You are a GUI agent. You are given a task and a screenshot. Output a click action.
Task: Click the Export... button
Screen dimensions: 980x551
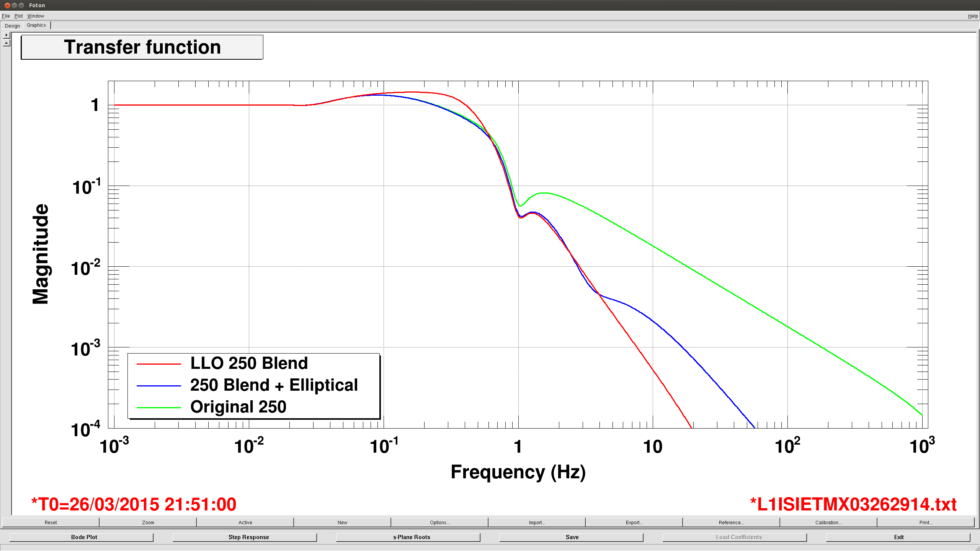tap(634, 522)
